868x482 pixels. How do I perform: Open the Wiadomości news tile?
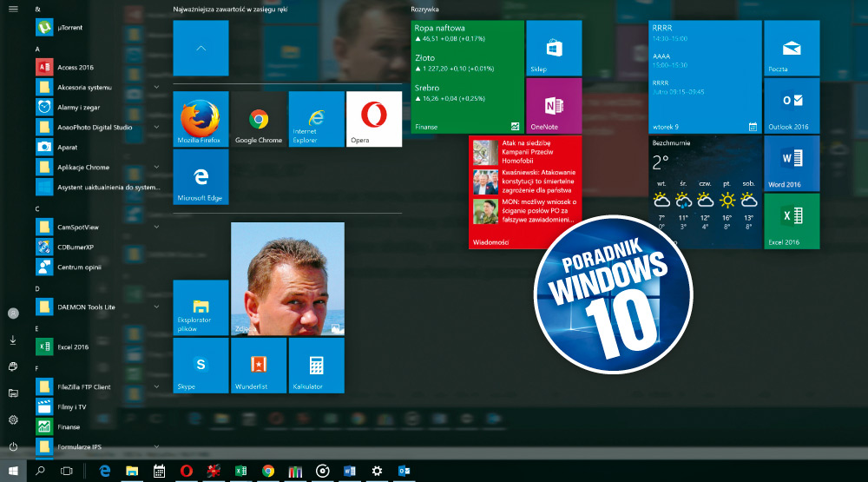pyautogui.click(x=524, y=192)
